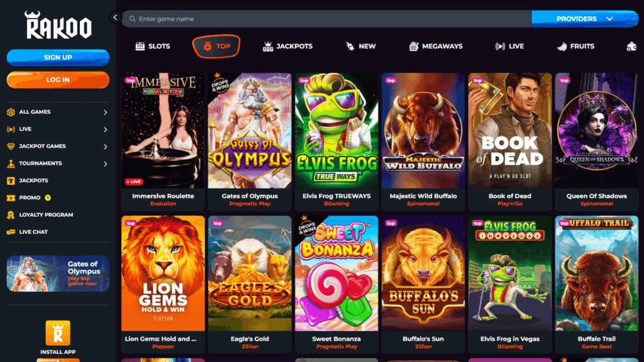The width and height of the screenshot is (644, 362).
Task: Expand the All Games chevron
Action: (106, 112)
